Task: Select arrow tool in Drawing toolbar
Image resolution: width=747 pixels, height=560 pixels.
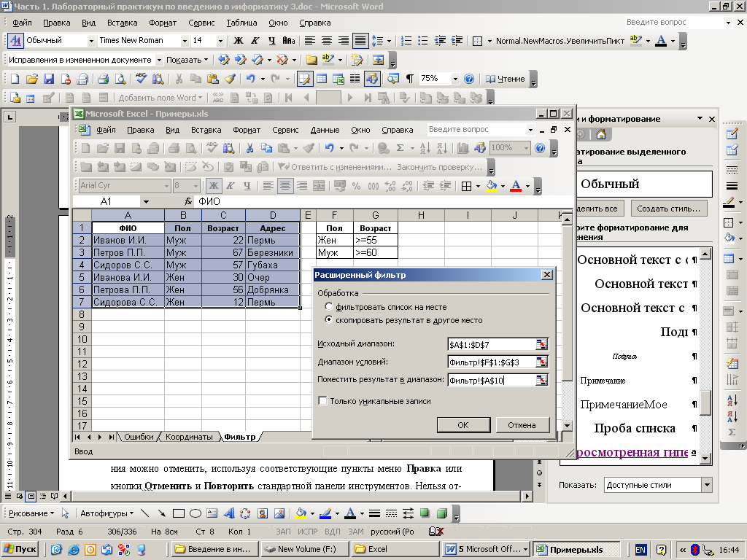Action: [162, 513]
